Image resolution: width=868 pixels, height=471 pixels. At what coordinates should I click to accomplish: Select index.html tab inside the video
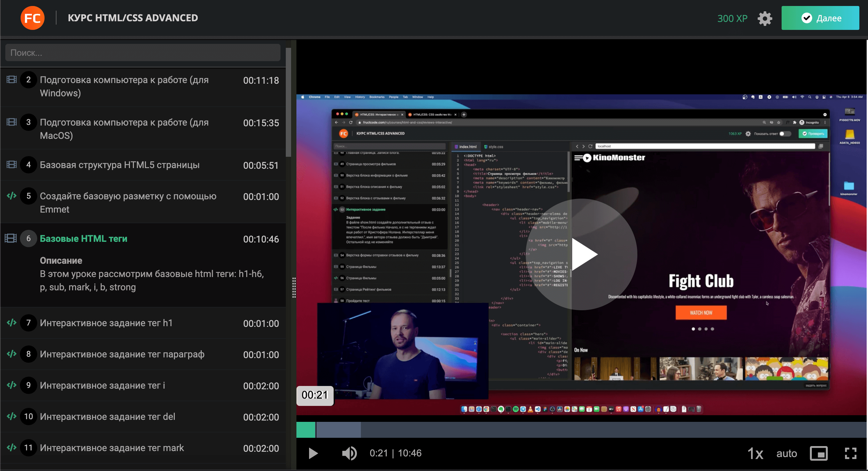click(x=465, y=147)
